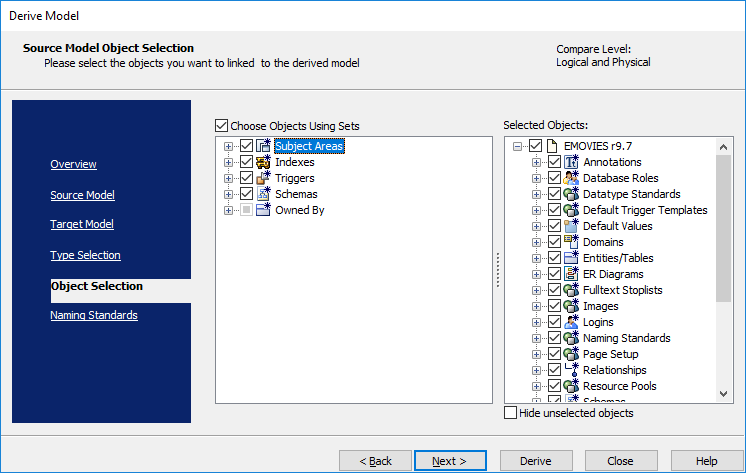Click the Selected Objects scrollbar thumb
Screen dimensions: 746x473
[723, 228]
